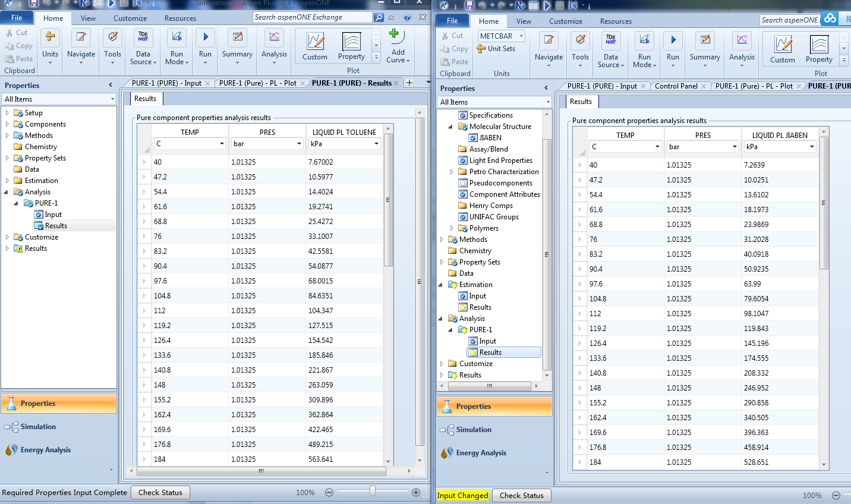This screenshot has height=504, width=851.
Task: Open Data Source in left window
Action: click(143, 46)
